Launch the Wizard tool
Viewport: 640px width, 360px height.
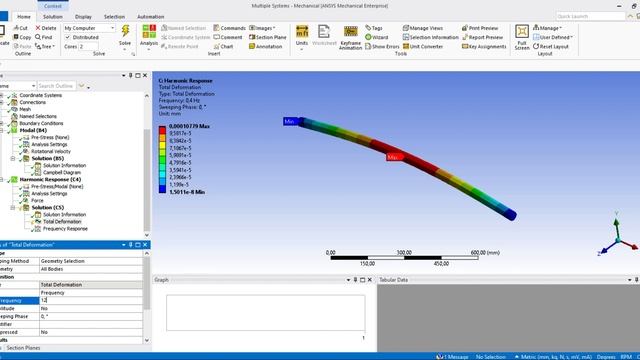click(x=377, y=37)
